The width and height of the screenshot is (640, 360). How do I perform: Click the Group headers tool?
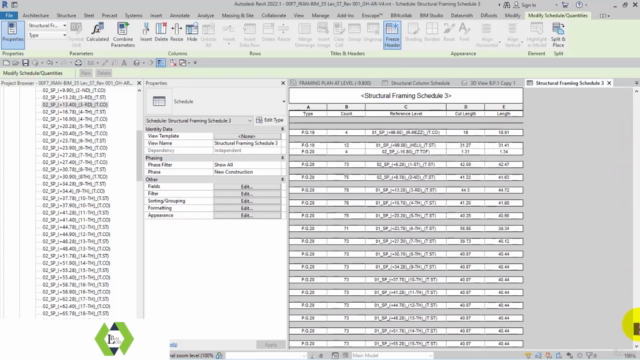click(354, 32)
